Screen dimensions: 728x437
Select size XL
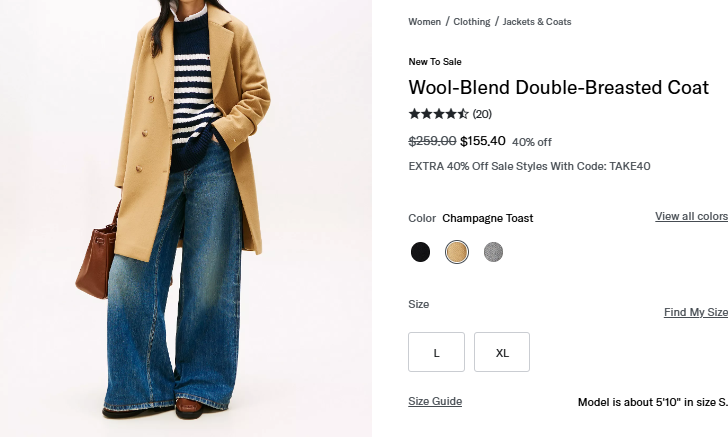point(502,352)
